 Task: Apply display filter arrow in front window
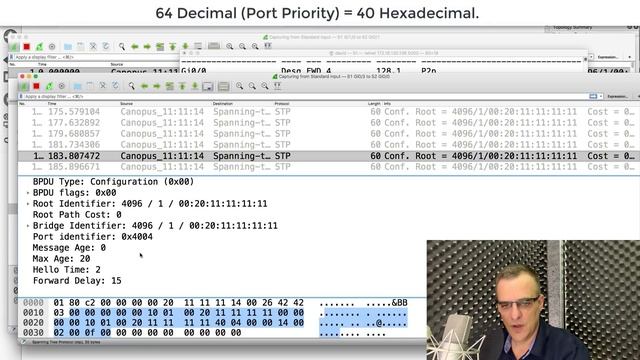pyautogui.click(x=593, y=96)
